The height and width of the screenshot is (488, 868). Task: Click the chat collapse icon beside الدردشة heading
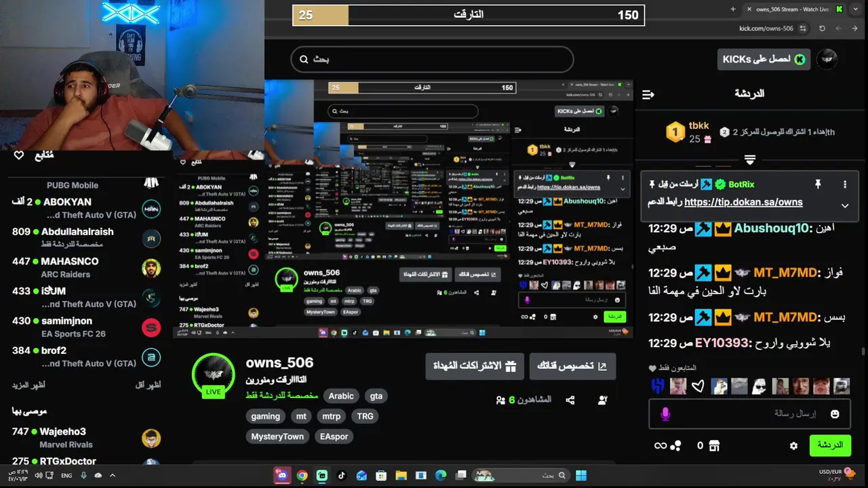tap(648, 94)
